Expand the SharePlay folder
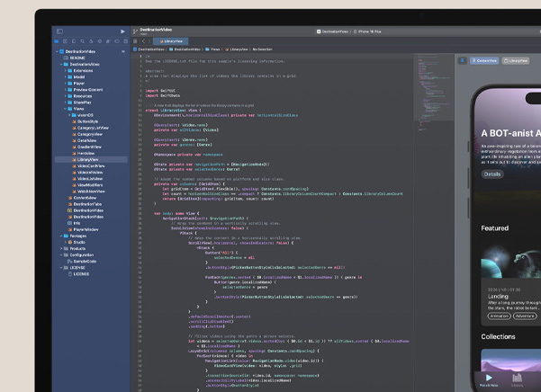This screenshot has height=392, width=541. (65, 102)
